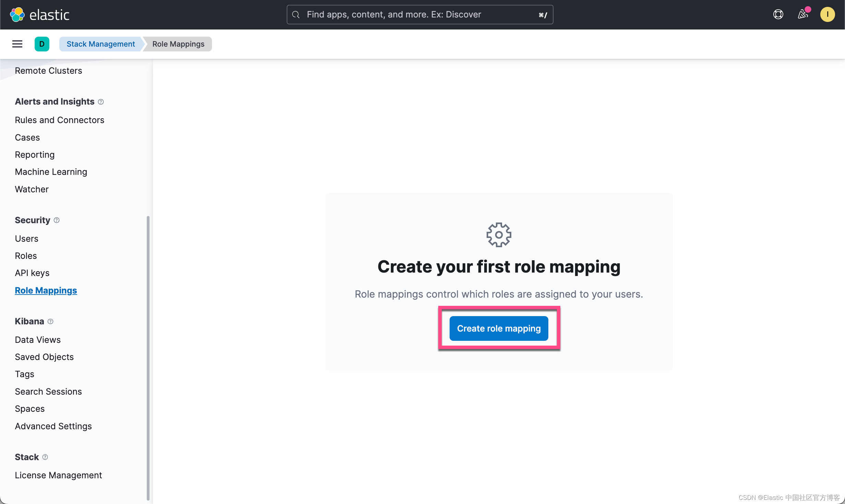The image size is (845, 504).
Task: Select Watcher in sidebar
Action: click(32, 189)
